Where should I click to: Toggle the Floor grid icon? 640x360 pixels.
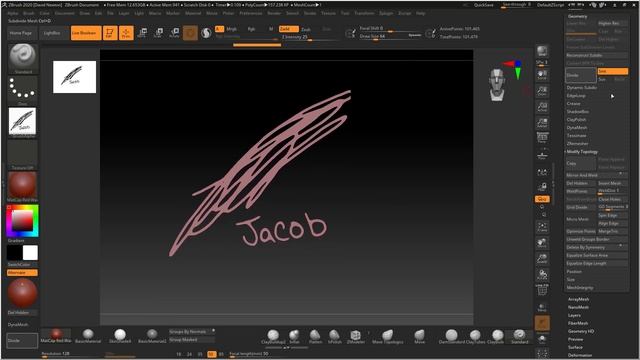542,156
